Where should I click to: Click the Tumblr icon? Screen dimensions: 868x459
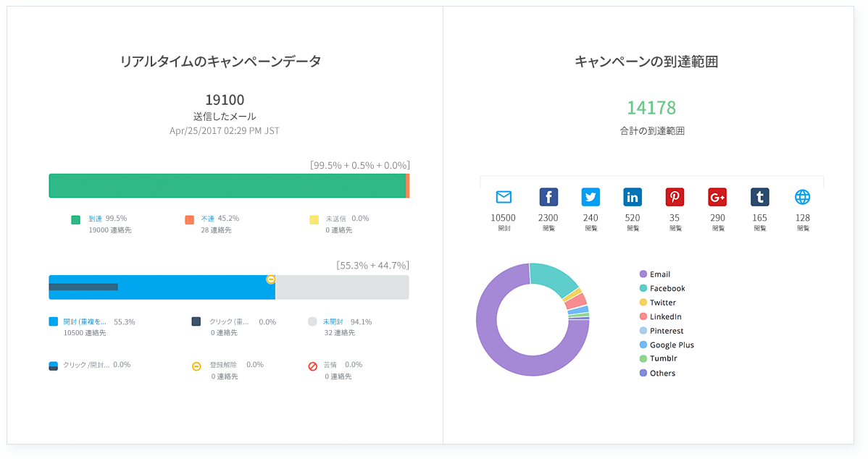(x=759, y=197)
